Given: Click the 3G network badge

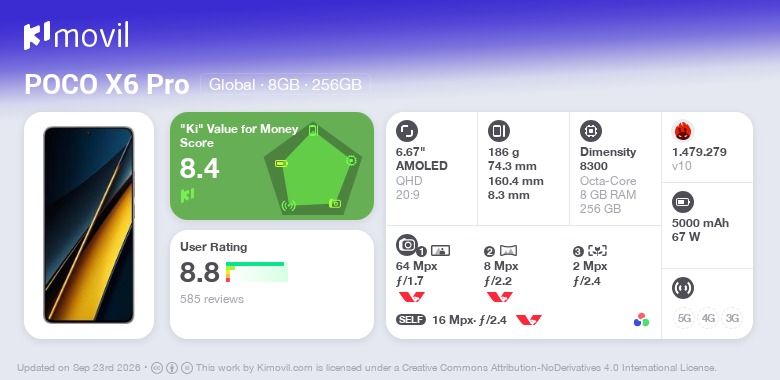Looking at the screenshot, I should [732, 318].
